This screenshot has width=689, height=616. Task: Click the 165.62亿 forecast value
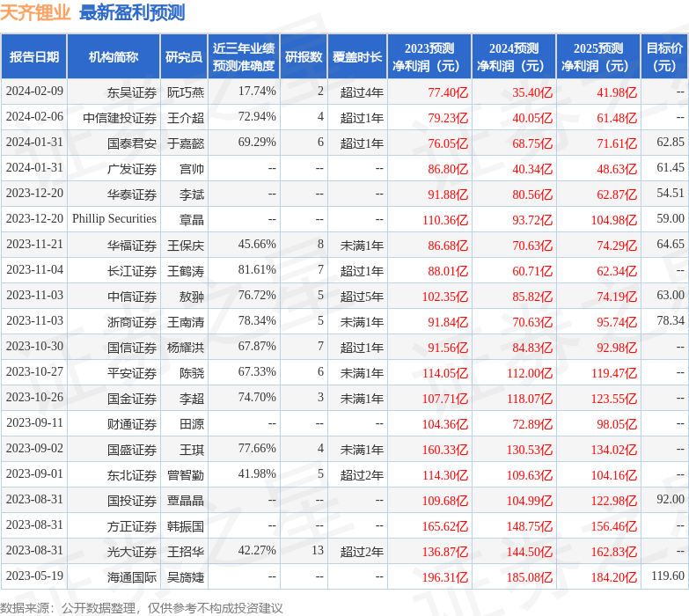pyautogui.click(x=445, y=525)
